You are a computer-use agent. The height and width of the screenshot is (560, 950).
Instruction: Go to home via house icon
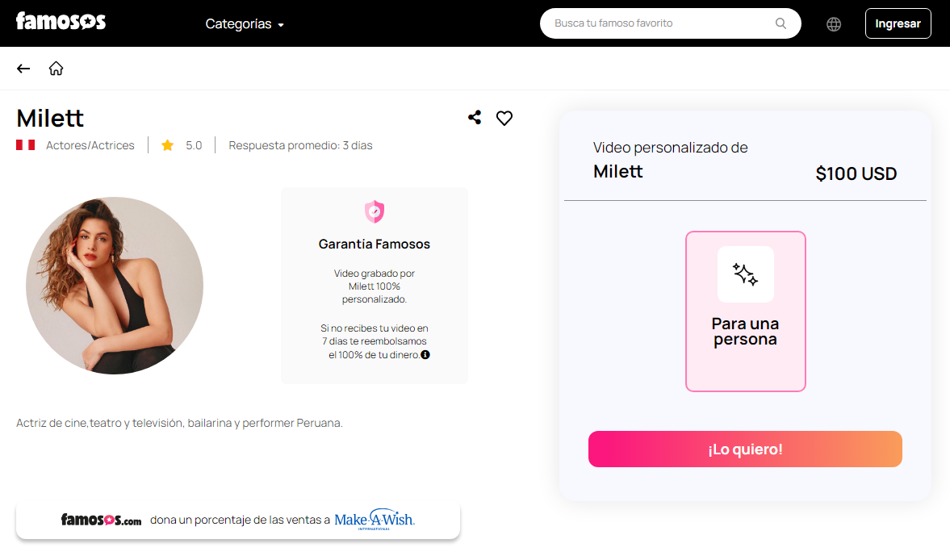coord(56,69)
